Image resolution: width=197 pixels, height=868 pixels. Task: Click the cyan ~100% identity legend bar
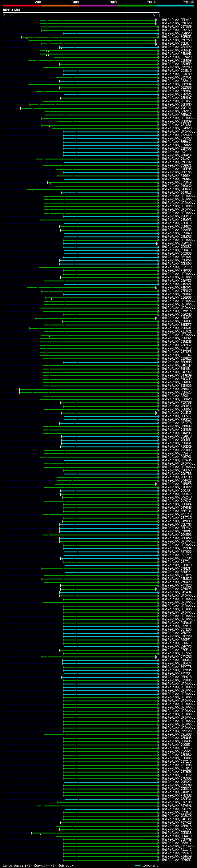tap(175, 6)
